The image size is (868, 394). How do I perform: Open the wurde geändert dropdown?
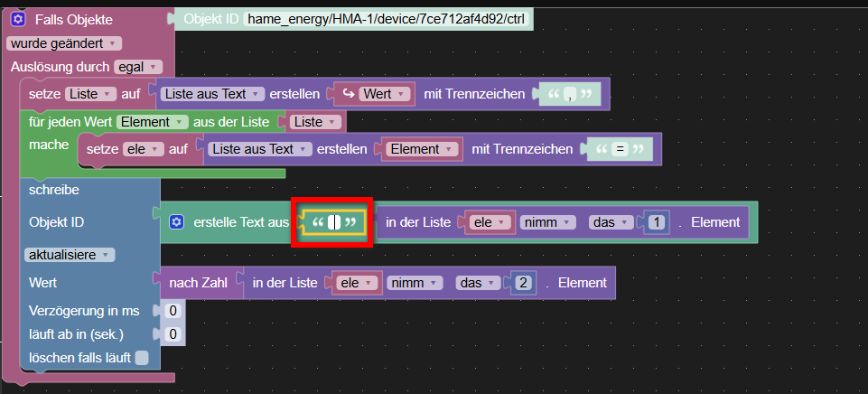(x=63, y=43)
